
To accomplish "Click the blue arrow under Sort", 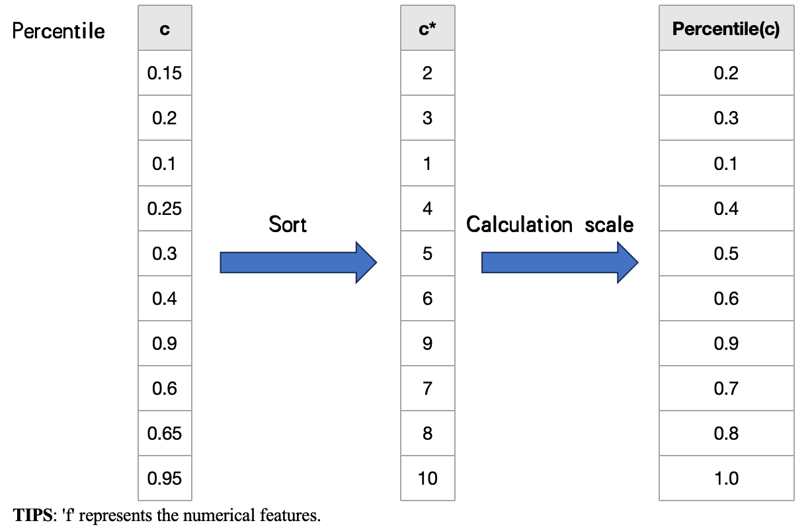I will [298, 263].
